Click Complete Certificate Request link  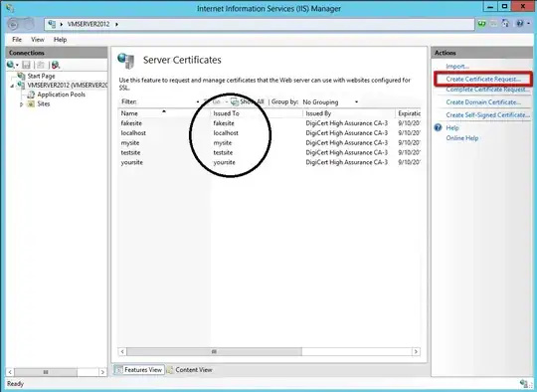487,90
